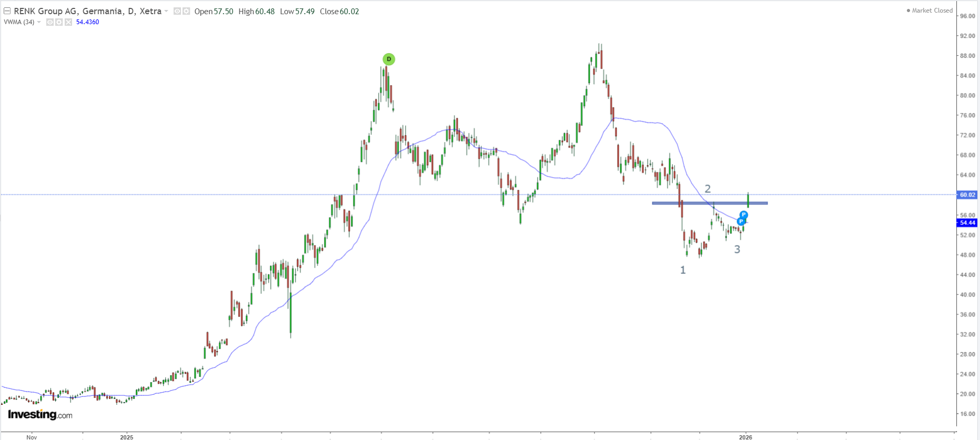Open the RENK Group AG symbol dropdown arrow
Viewport: 980px width, 440px height.
(166, 11)
